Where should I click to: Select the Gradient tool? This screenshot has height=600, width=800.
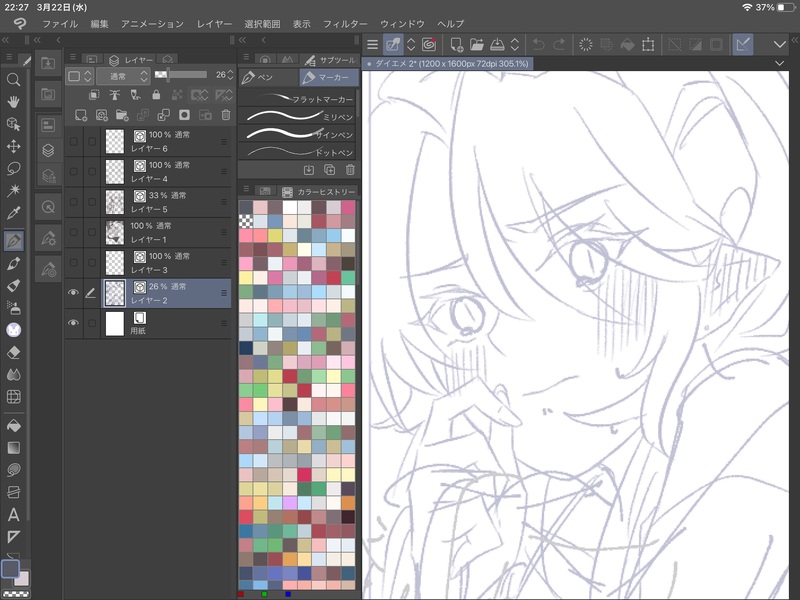[x=14, y=448]
